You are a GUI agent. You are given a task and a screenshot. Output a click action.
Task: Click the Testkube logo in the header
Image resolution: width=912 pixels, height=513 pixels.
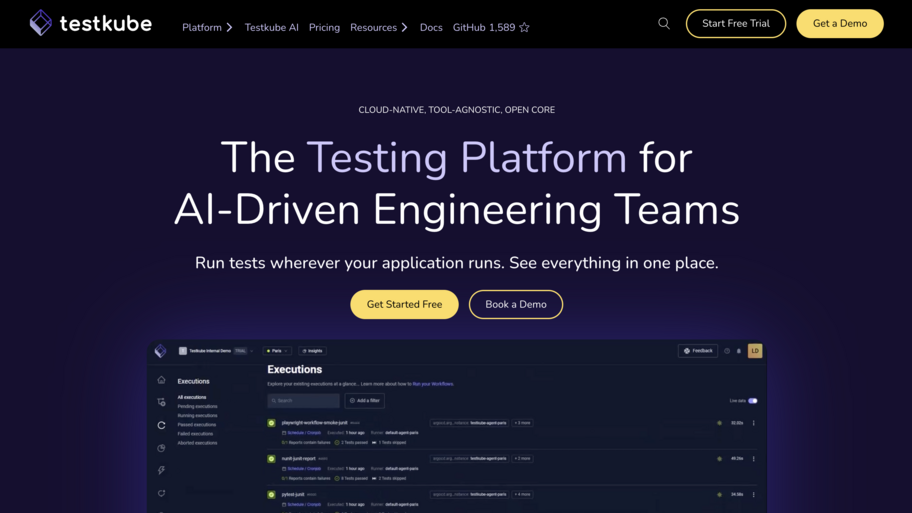[90, 23]
